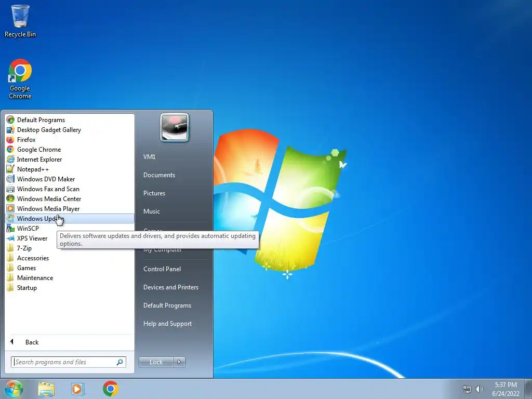Open the volume speaker tray icon
The image size is (532, 399).
click(x=480, y=389)
